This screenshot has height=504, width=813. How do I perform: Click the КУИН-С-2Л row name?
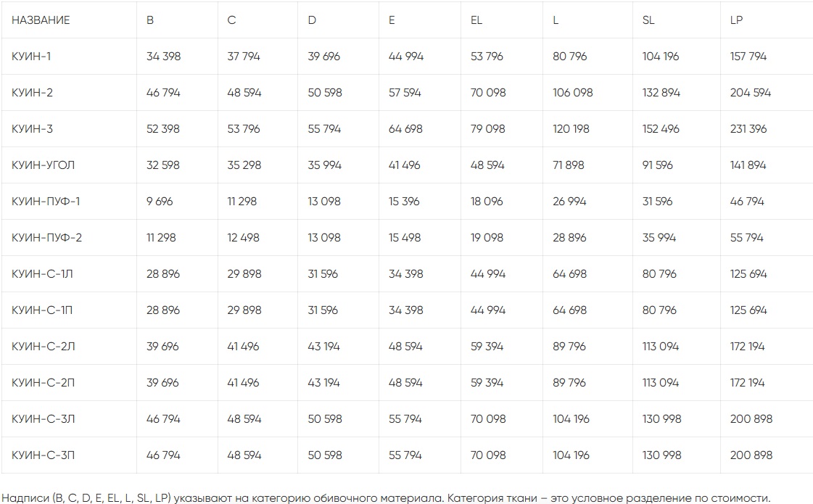(x=44, y=347)
